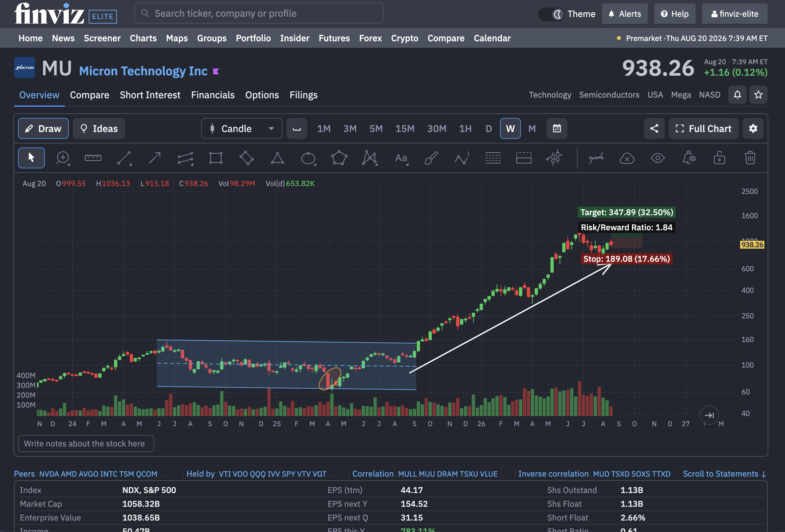This screenshot has height=532, width=785.
Task: Choose the position range tool
Action: [524, 158]
